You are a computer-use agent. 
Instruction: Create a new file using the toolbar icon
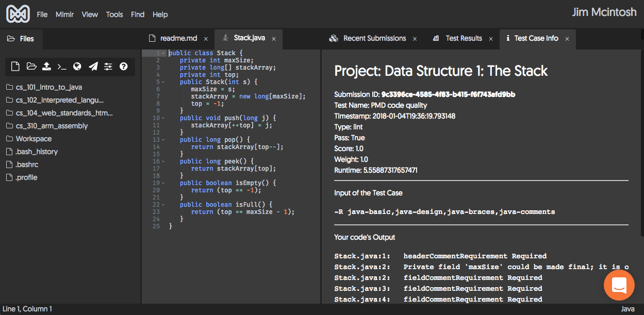[x=16, y=66]
